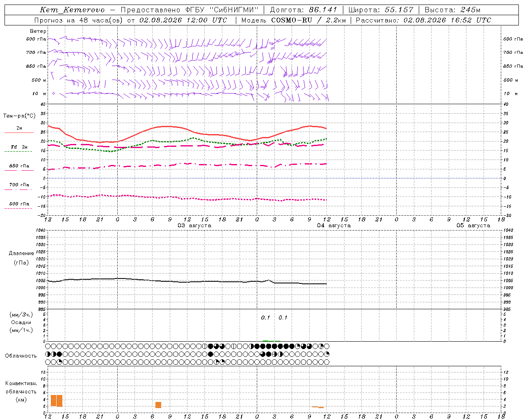Click the Kem_Kemerovo station title

point(72,10)
